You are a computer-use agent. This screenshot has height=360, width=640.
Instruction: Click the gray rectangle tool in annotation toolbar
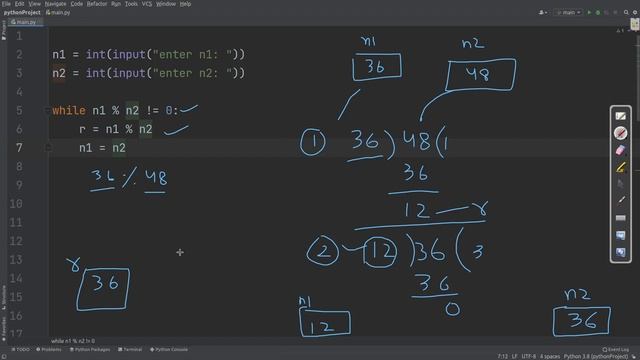620,218
